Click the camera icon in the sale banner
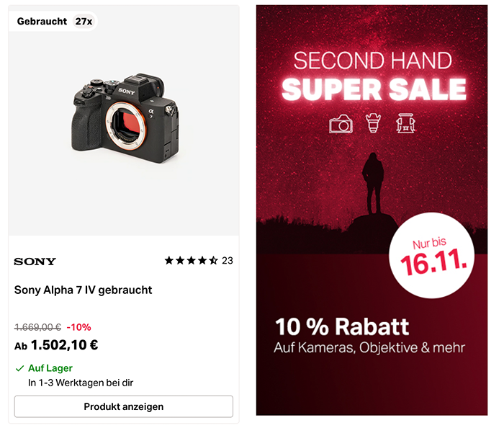The height and width of the screenshot is (428, 504). point(341,124)
